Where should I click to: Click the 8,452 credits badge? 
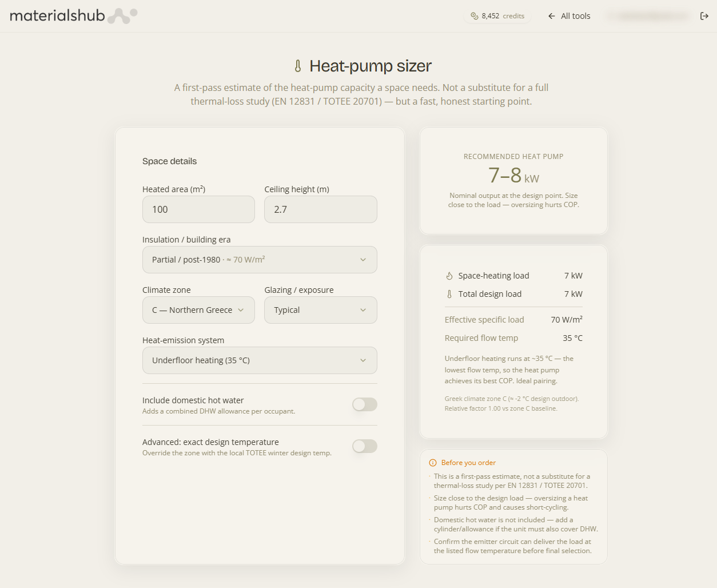click(x=497, y=16)
